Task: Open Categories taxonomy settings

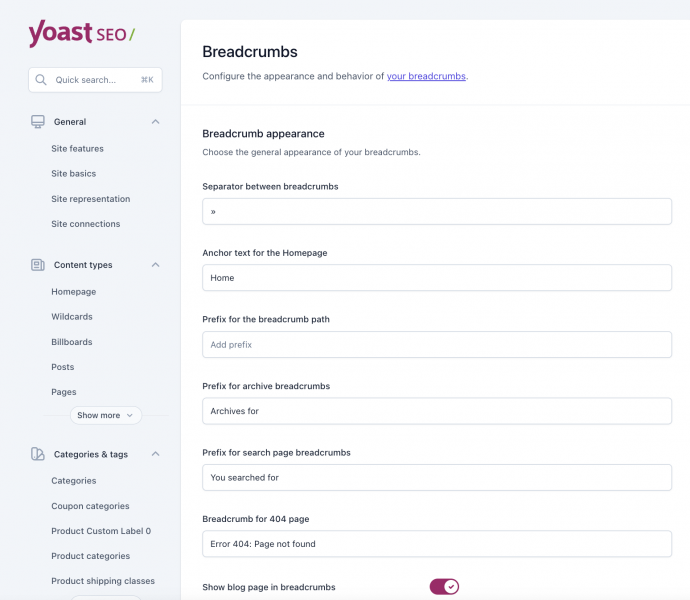Action: click(73, 481)
